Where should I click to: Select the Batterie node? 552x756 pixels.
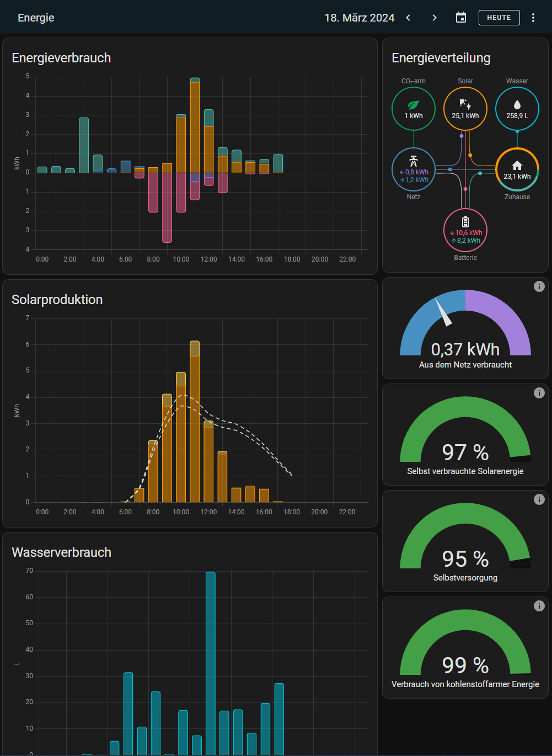[465, 230]
